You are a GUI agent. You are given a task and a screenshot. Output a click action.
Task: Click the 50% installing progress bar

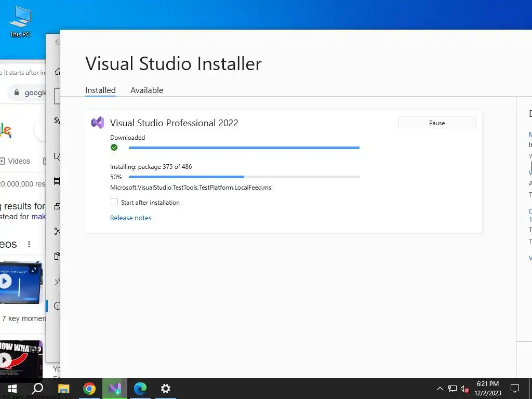[x=244, y=177]
